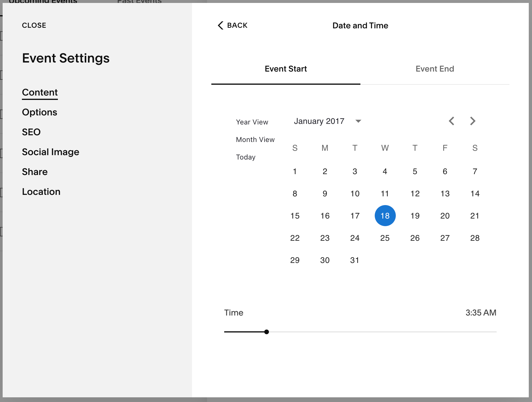
Task: Click the 3:35 AM time value
Action: point(481,313)
